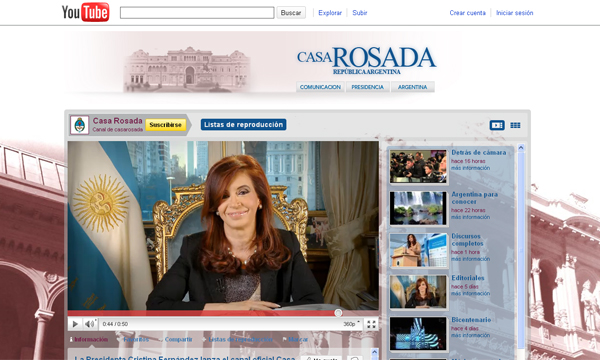This screenshot has width=600, height=360.
Task: Click the scroll up arrow in the video list
Action: tap(521, 148)
